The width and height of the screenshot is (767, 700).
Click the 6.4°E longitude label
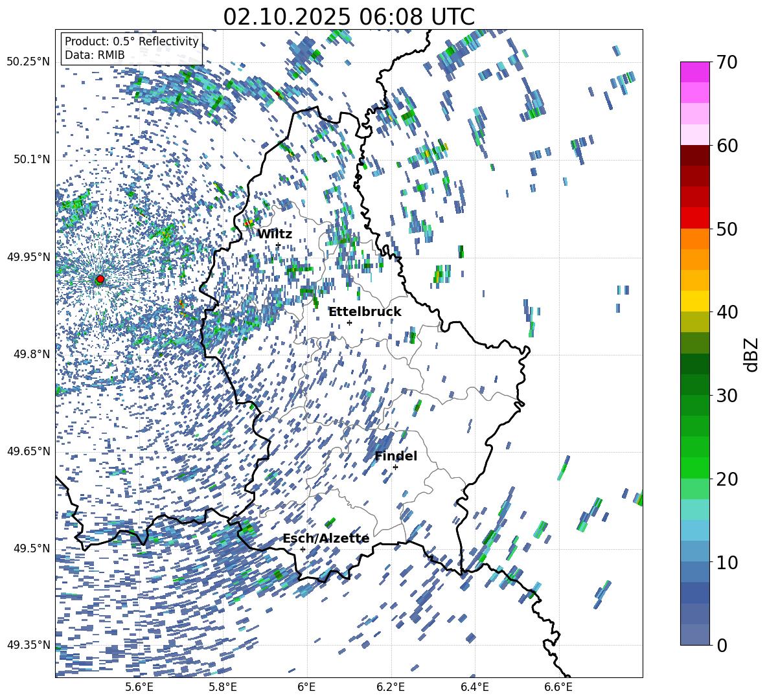coord(474,687)
